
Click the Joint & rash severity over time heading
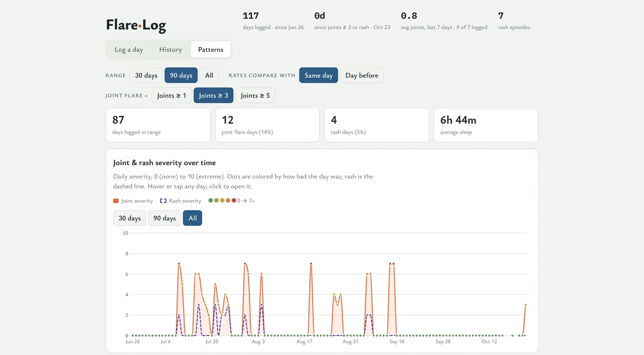pos(164,163)
